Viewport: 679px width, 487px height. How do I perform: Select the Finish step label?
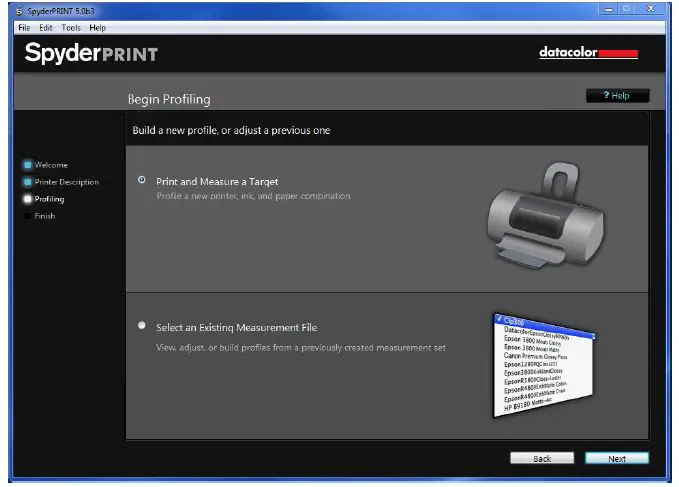pos(45,216)
